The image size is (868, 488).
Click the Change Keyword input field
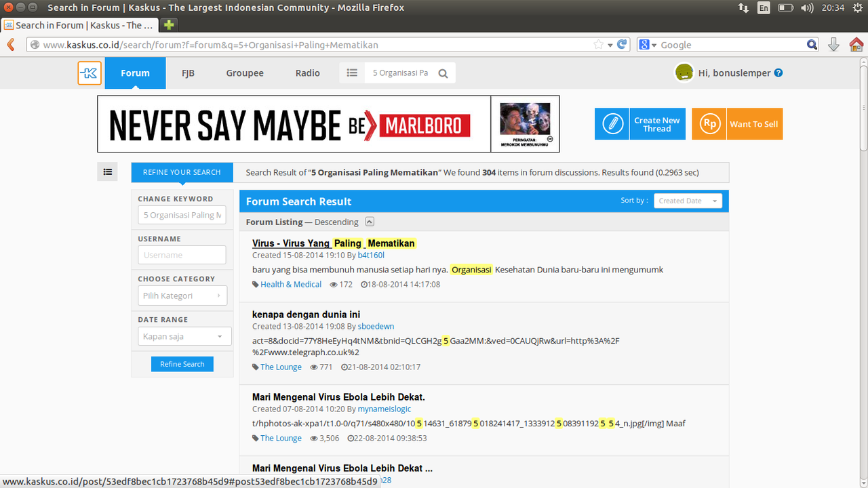coord(182,215)
